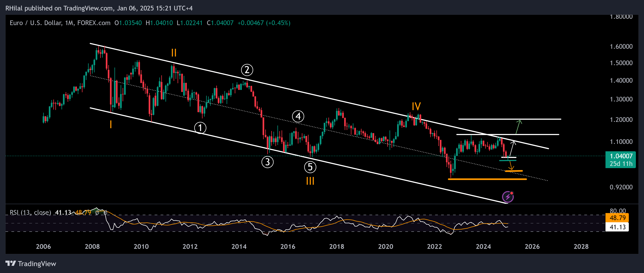Click the 2014 time axis label
644x273 pixels.
click(x=239, y=246)
